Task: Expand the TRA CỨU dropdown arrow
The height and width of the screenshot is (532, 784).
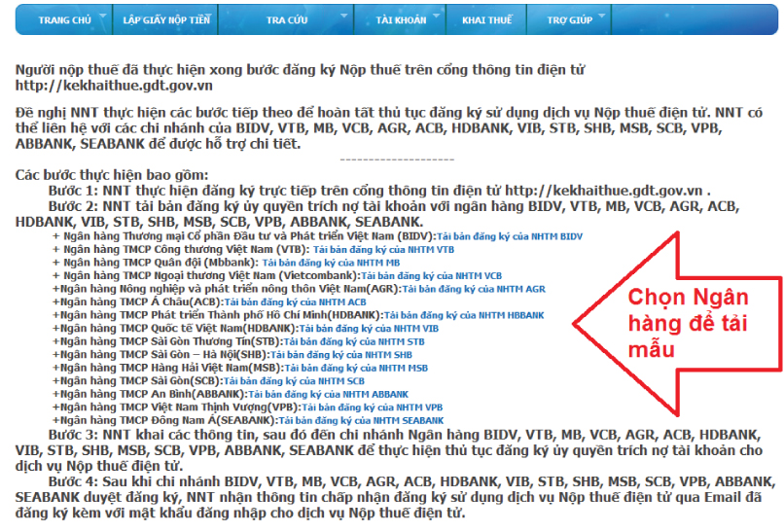Action: click(x=344, y=16)
